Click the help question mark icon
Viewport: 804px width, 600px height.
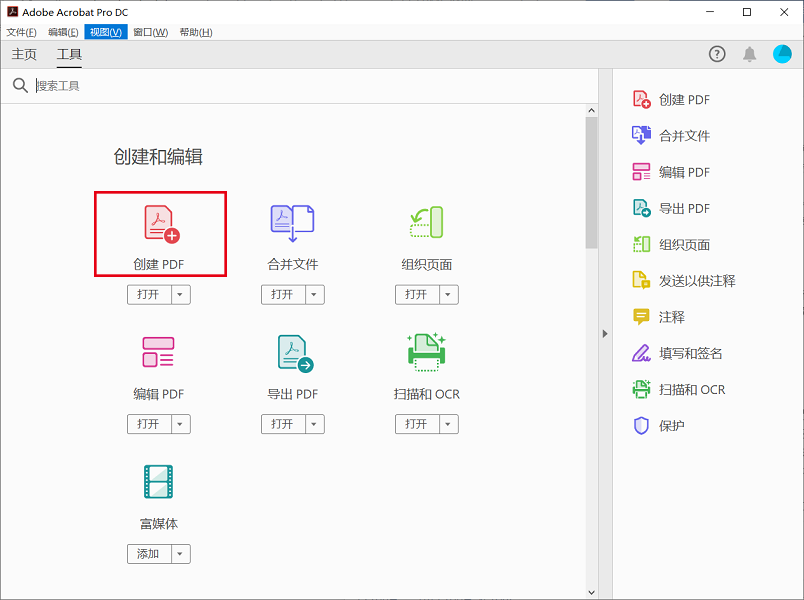(717, 54)
